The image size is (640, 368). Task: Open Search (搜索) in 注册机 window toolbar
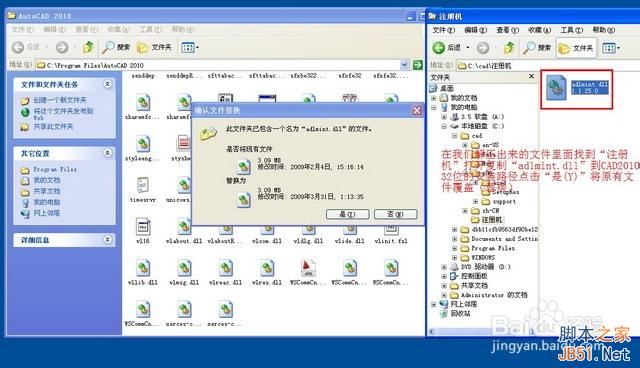(x=537, y=48)
